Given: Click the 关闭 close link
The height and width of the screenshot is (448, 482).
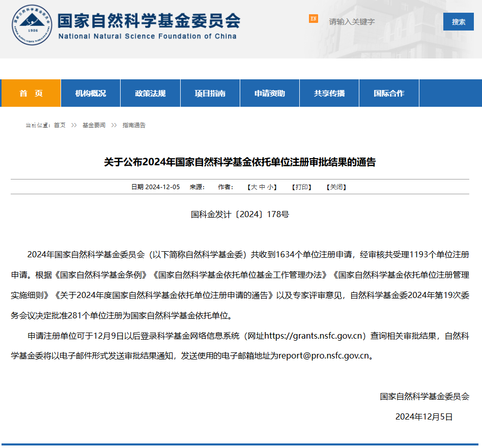Looking at the screenshot, I should [336, 187].
